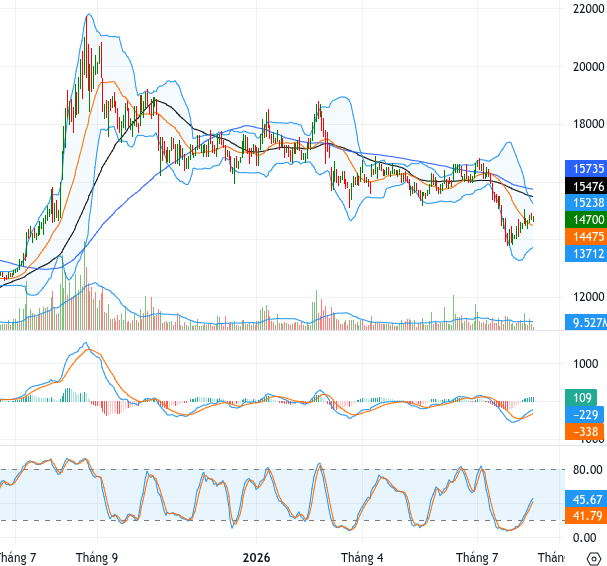This screenshot has height=566, width=607.
Task: Click the green 109 MACD histogram label
Action: (581, 398)
